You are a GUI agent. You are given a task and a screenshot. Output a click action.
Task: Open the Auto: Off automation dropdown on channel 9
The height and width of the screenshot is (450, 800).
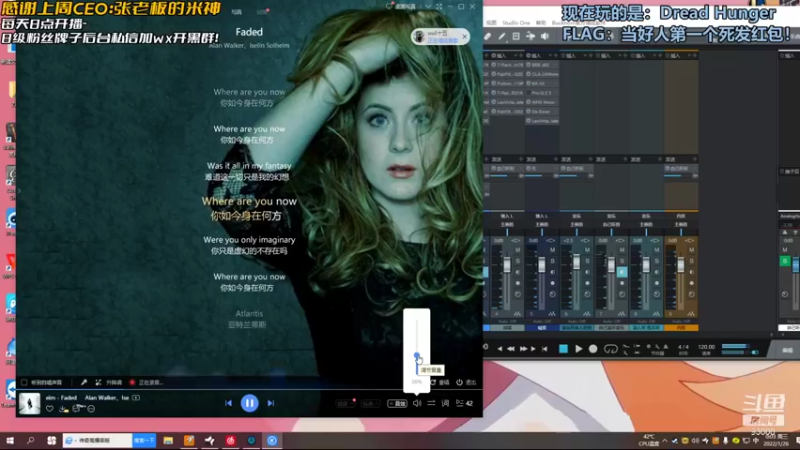(x=681, y=321)
